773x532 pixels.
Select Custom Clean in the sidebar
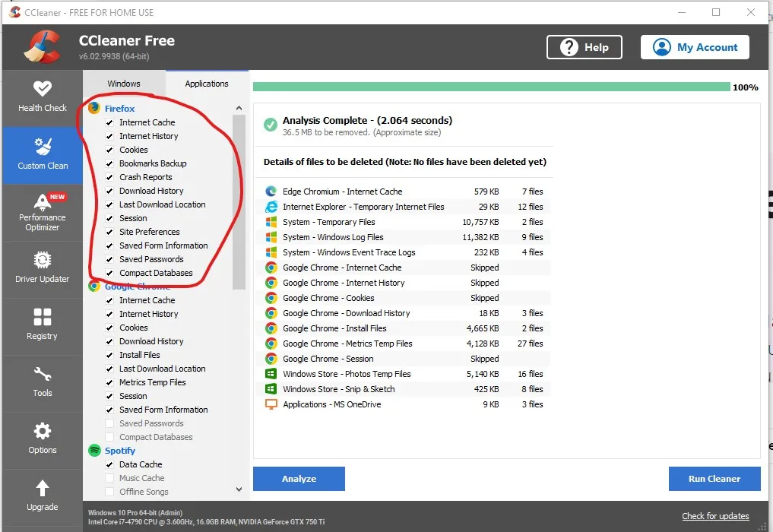coord(43,154)
